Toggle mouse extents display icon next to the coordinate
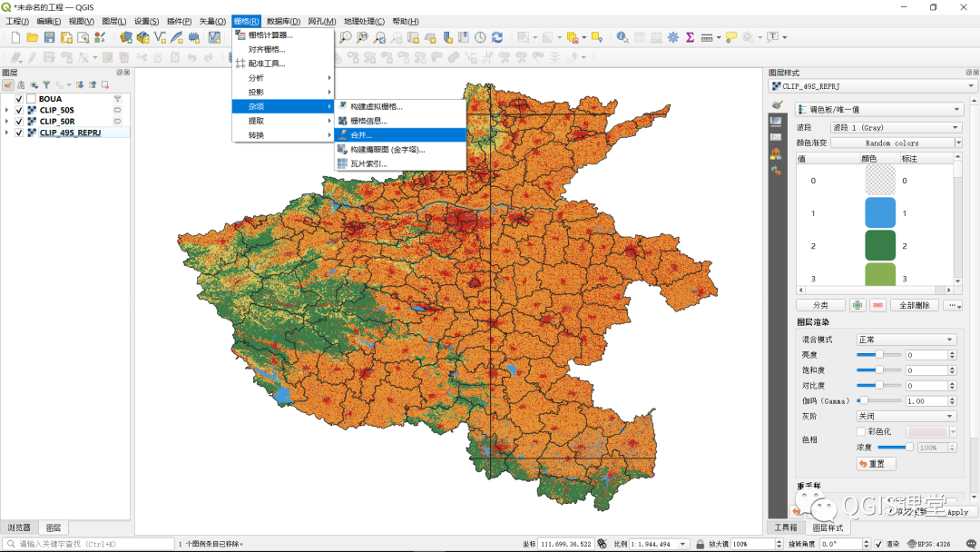The width and height of the screenshot is (980, 552). 602,544
